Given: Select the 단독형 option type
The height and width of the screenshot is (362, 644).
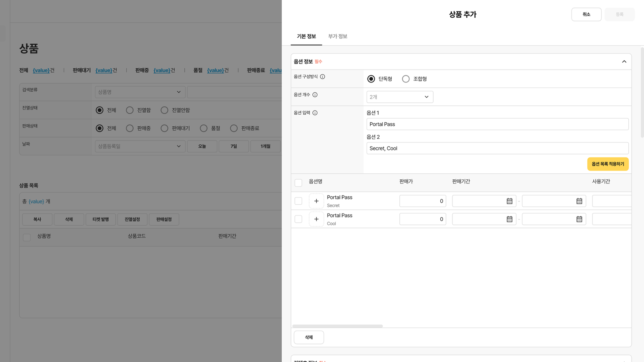Looking at the screenshot, I should click(x=371, y=79).
